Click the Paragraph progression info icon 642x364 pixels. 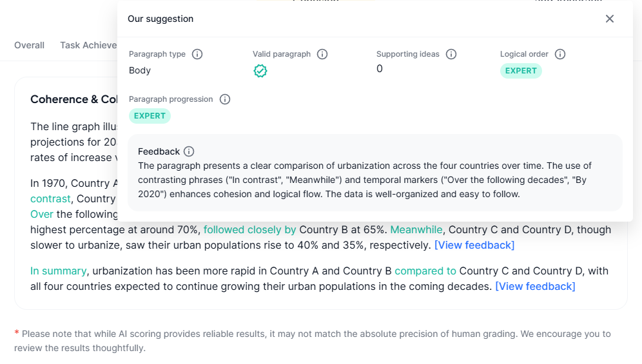pyautogui.click(x=225, y=99)
